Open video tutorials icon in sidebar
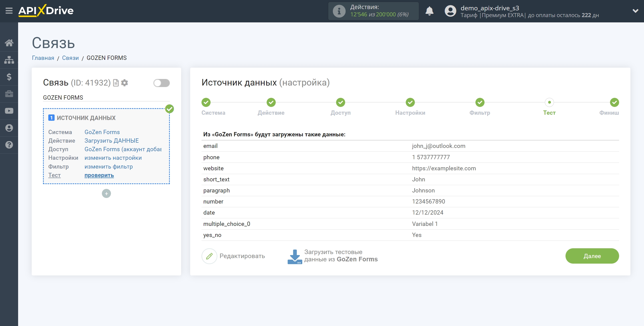The height and width of the screenshot is (326, 644). point(9,111)
